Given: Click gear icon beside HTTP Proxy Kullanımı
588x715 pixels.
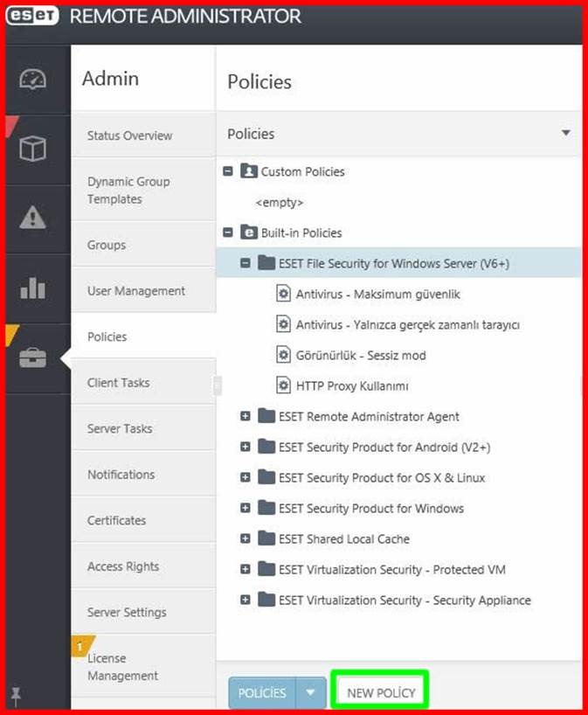Looking at the screenshot, I should [x=283, y=385].
